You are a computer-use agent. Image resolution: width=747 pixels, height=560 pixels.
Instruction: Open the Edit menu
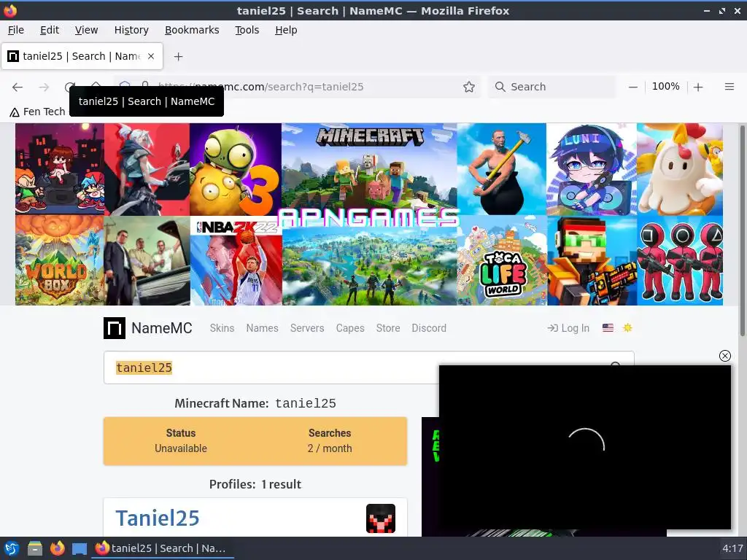tap(50, 30)
